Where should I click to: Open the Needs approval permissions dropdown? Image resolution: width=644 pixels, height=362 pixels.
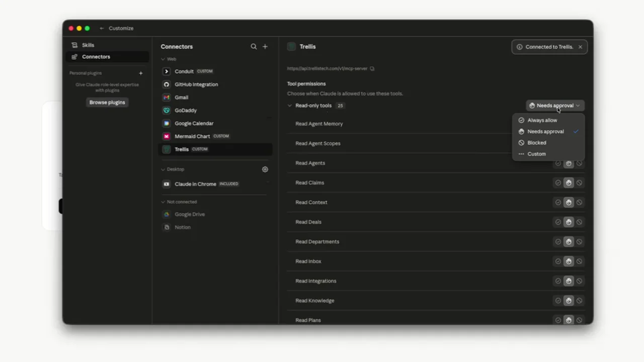point(555,106)
